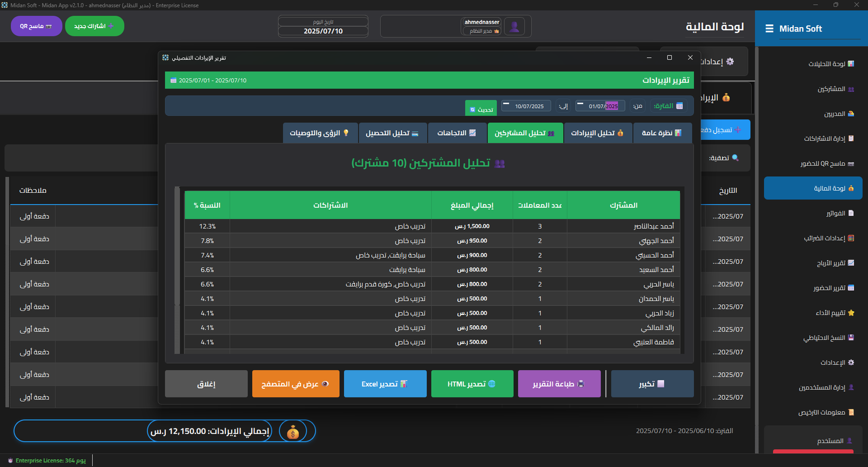Image resolution: width=868 pixels, height=467 pixels.
Task: Click the green اشتراك جديد button
Action: point(94,26)
